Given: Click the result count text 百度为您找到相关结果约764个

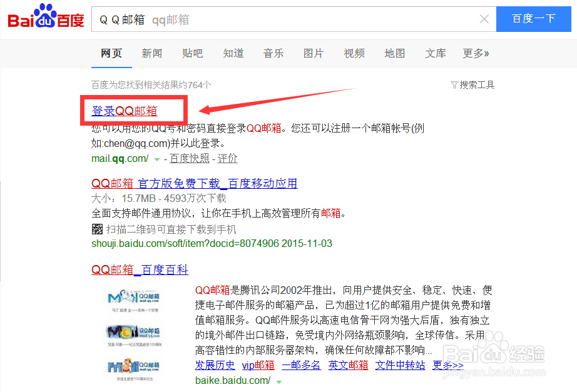Looking at the screenshot, I should (151, 85).
